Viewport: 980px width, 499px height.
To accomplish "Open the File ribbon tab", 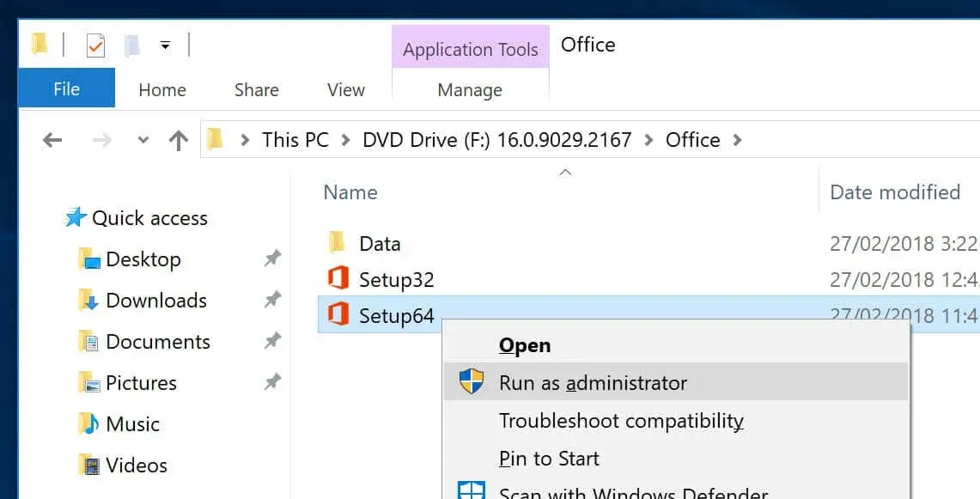I will (66, 89).
